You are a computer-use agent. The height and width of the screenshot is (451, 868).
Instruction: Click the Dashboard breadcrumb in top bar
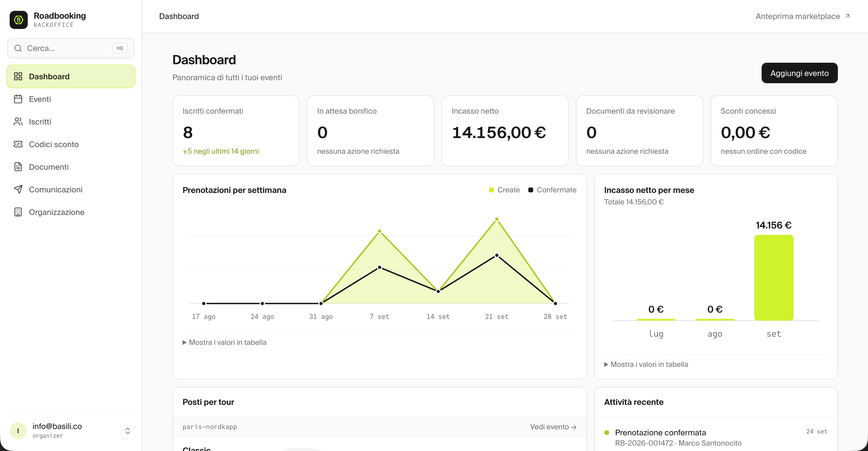[179, 16]
